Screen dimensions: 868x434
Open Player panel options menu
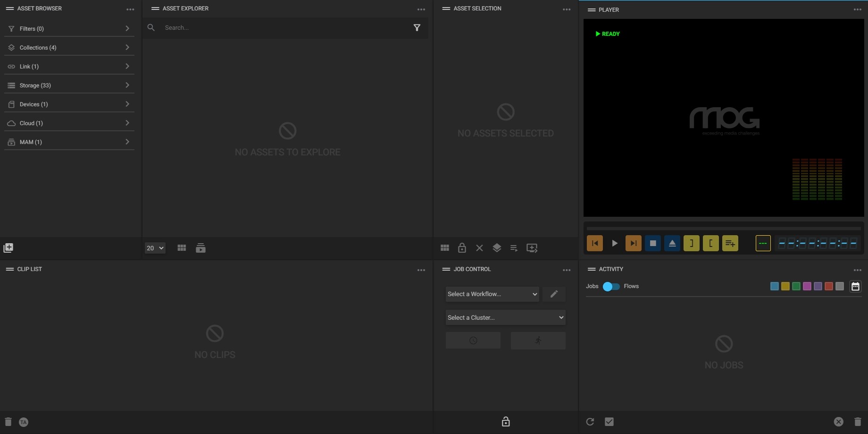858,9
